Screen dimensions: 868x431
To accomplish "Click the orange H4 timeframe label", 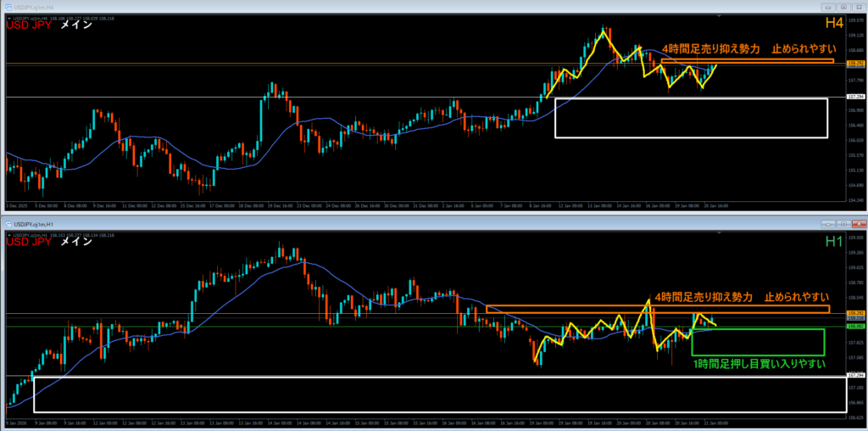I will [x=834, y=23].
